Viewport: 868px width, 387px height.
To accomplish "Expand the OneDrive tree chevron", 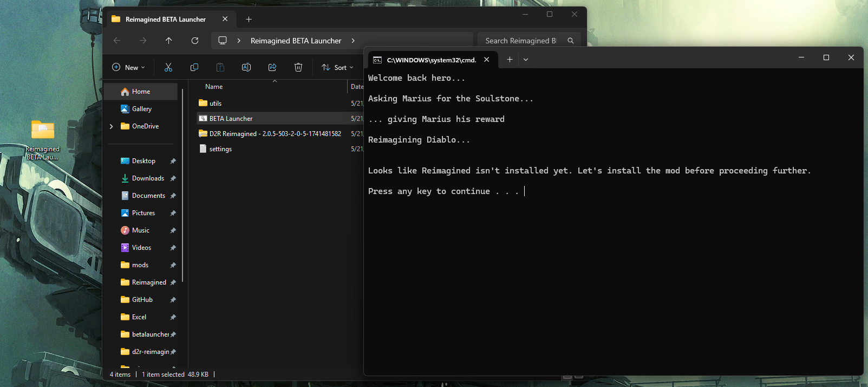I will pyautogui.click(x=112, y=126).
